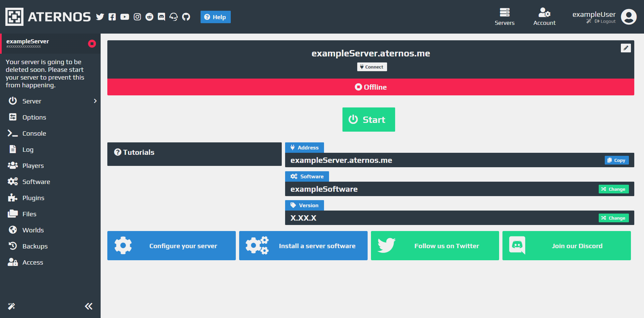The width and height of the screenshot is (644, 318).
Task: Click the magic wand icon beside Logout
Action: pos(589,21)
